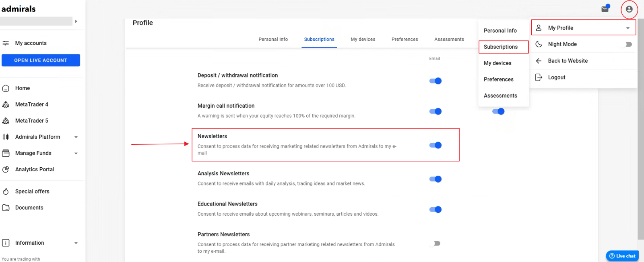
Task: Click the Logout exit icon
Action: [539, 77]
